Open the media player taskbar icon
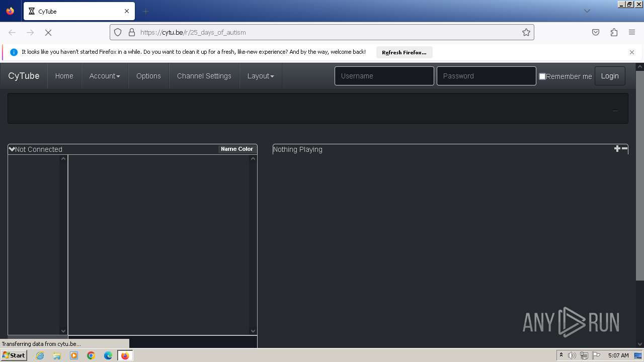Viewport: 644px width, 362px height. pyautogui.click(x=74, y=355)
